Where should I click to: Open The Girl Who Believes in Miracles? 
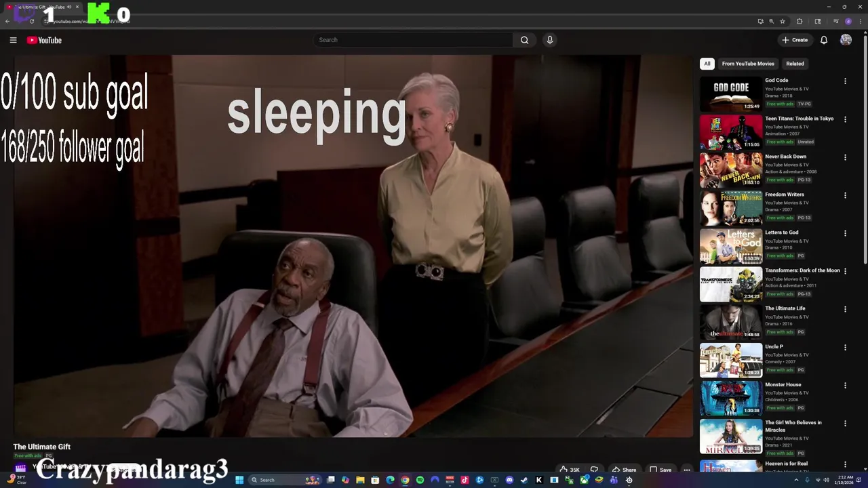793,426
